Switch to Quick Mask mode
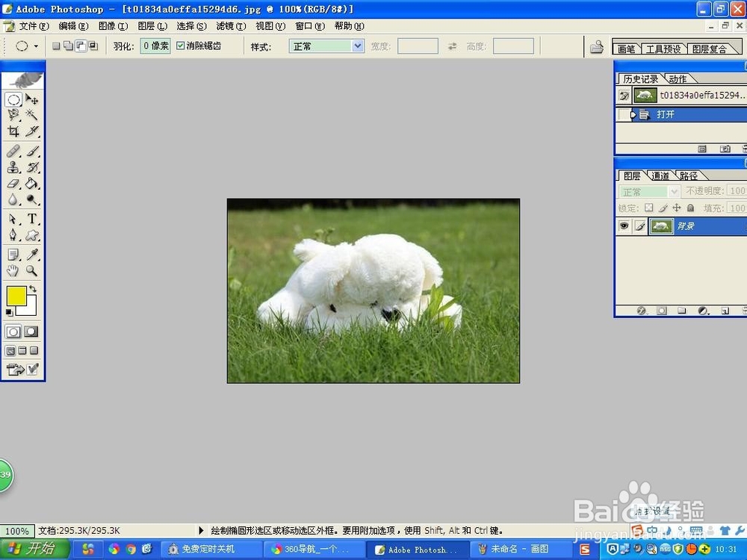 (x=31, y=332)
